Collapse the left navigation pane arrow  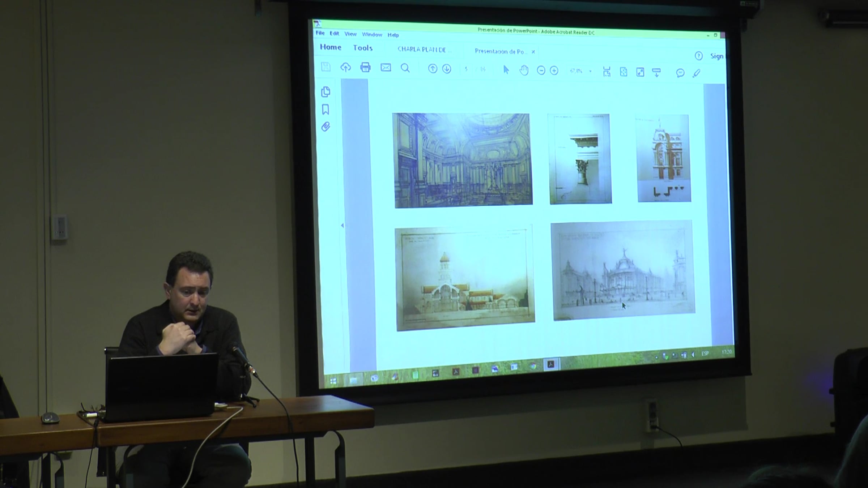pos(342,226)
